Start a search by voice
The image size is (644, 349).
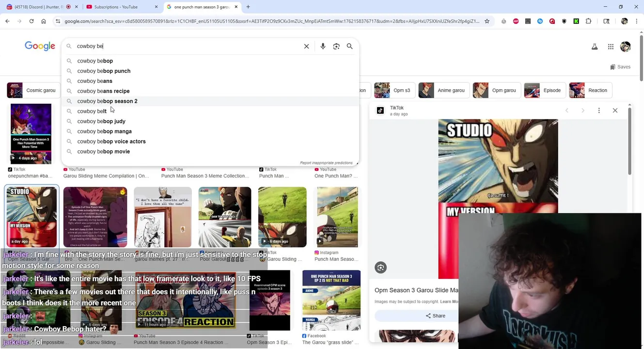323,46
